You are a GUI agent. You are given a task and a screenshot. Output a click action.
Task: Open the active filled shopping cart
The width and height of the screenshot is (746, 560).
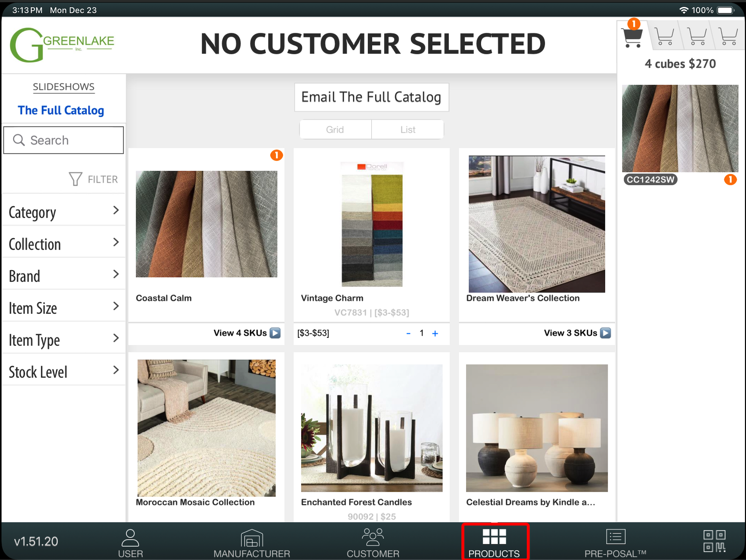[632, 36]
